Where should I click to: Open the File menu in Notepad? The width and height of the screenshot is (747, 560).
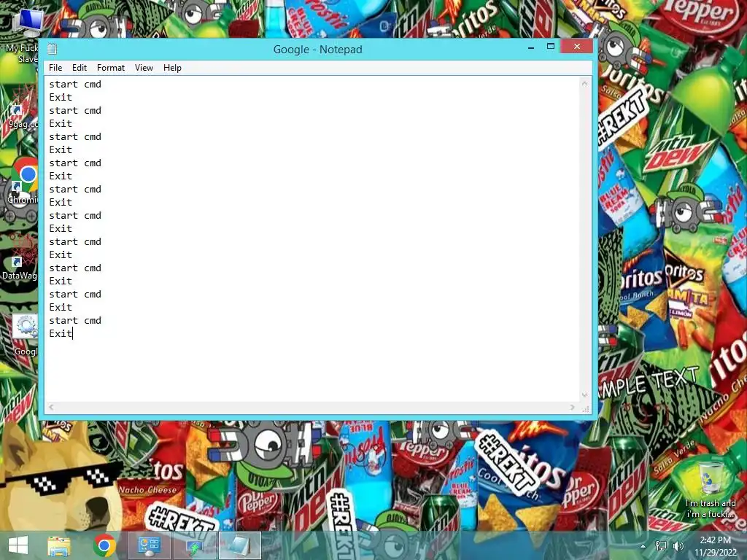click(x=55, y=68)
